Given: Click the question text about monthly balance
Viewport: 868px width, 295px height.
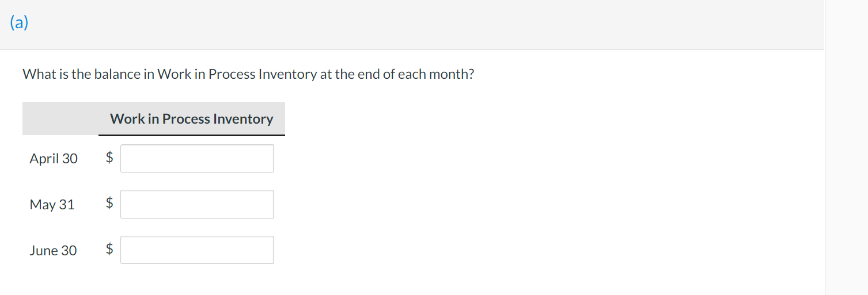Looking at the screenshot, I should (x=248, y=74).
